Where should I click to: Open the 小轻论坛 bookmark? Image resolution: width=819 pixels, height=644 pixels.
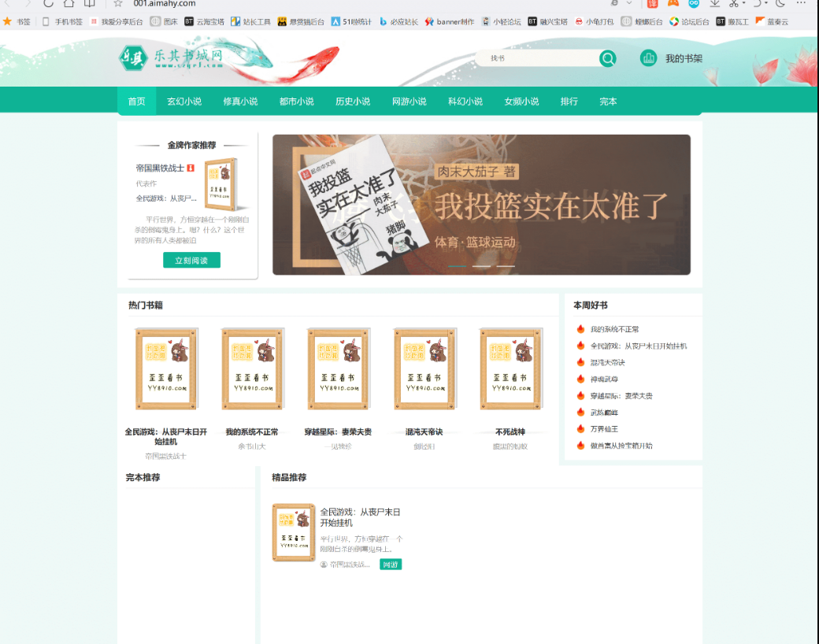pyautogui.click(x=502, y=21)
